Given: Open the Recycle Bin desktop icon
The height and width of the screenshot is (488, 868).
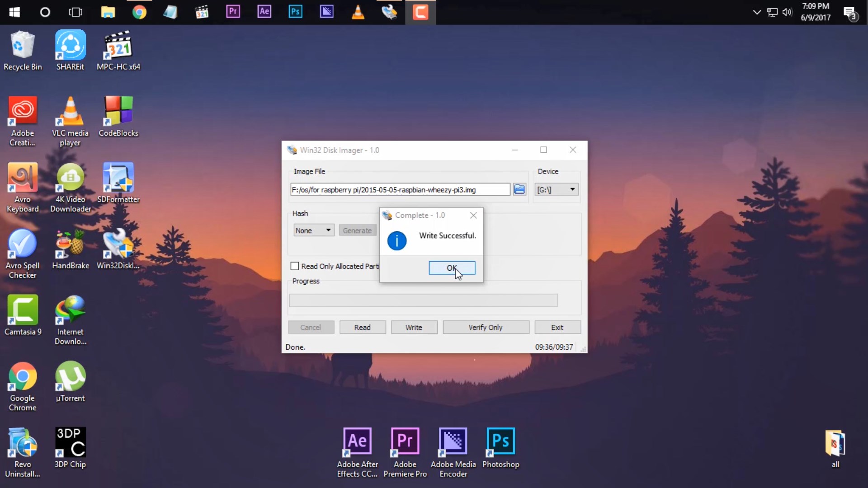Looking at the screenshot, I should coord(23,51).
